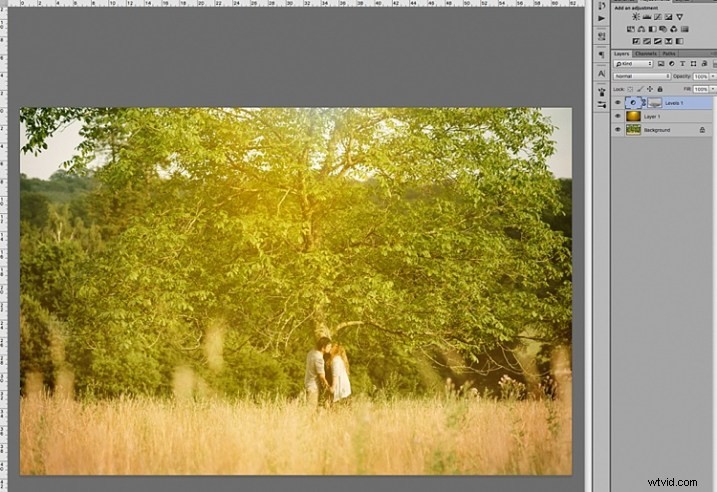The width and height of the screenshot is (717, 492).
Task: Hide the Levels 1 adjustment layer
Action: point(618,103)
